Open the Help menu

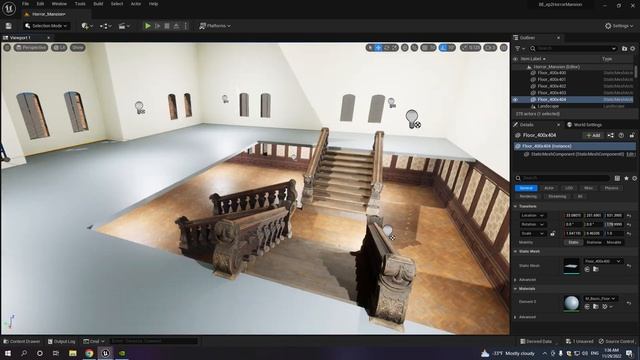tap(153, 4)
